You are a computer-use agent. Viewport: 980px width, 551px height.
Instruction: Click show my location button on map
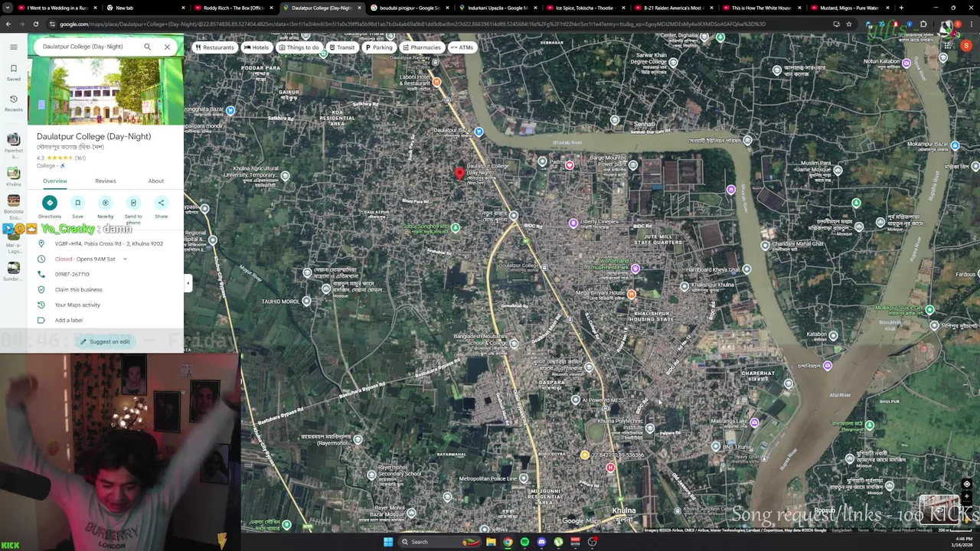[x=966, y=484]
